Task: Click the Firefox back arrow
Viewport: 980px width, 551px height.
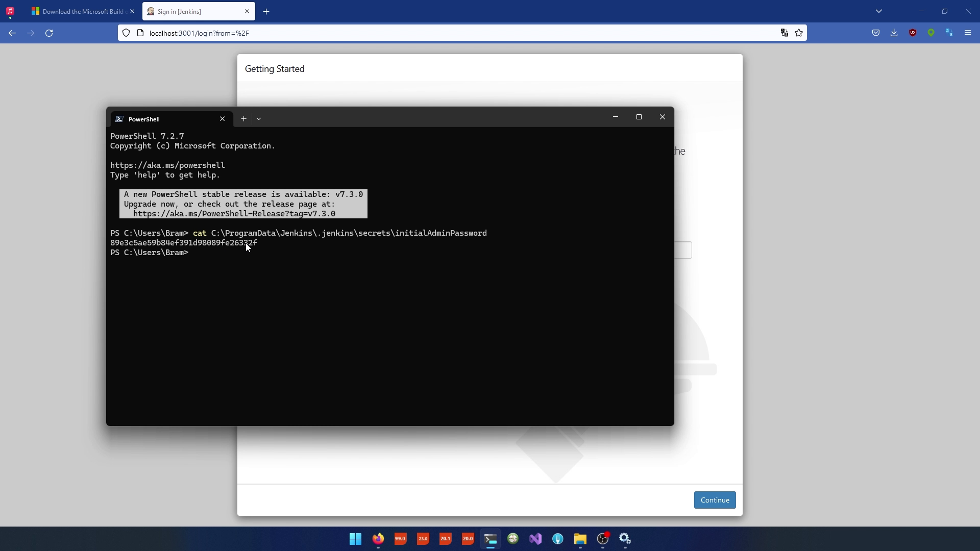Action: (x=12, y=33)
